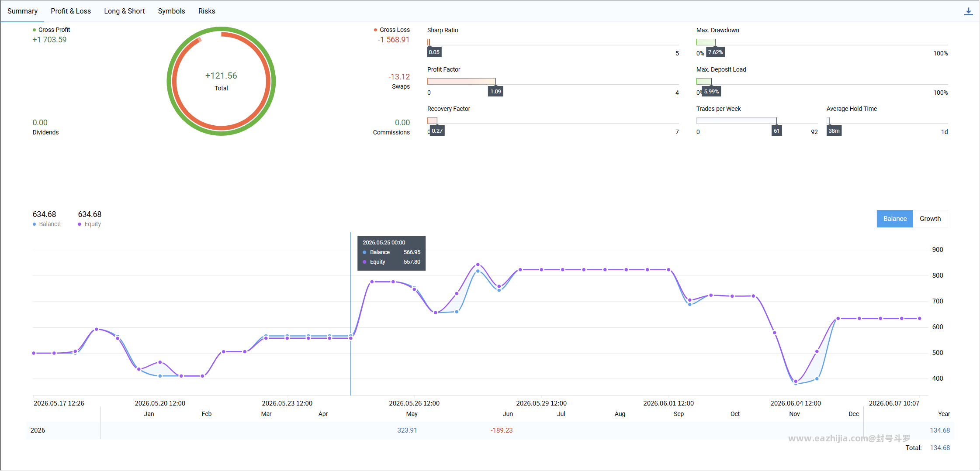
Task: Open the Profit & Loss tab
Action: 71,11
